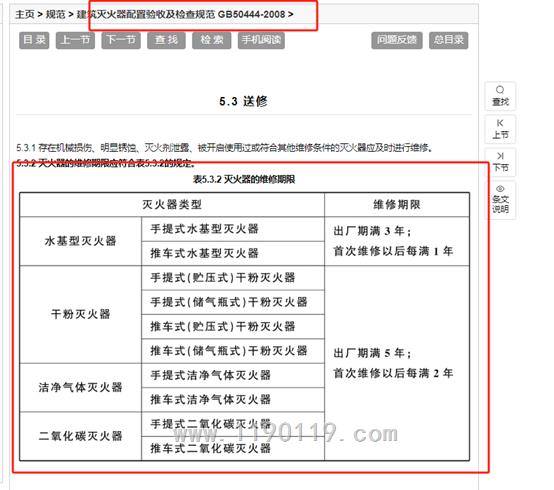Click the sidebar 上节 previous icon
The height and width of the screenshot is (490, 554).
click(x=500, y=129)
